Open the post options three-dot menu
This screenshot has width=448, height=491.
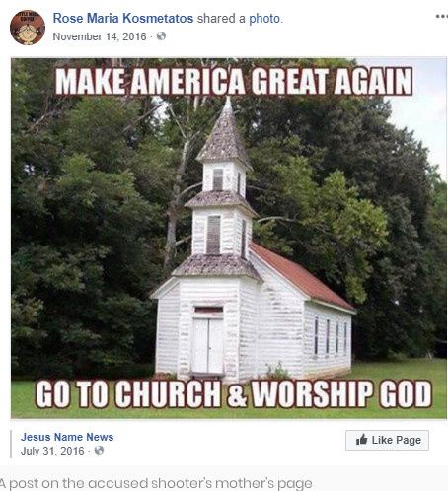[x=442, y=16]
